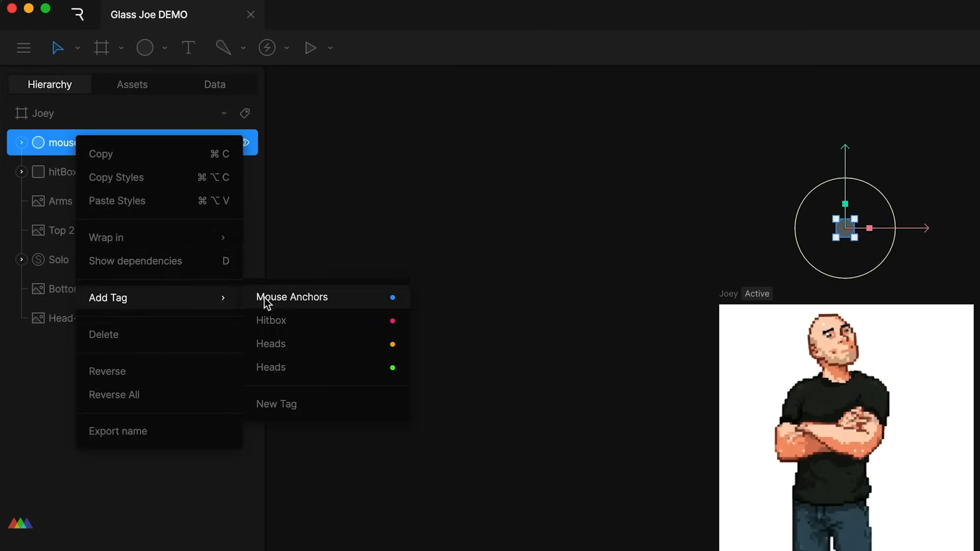Select the Ellipse shape tool
The width and height of the screenshot is (980, 551).
[x=145, y=48]
